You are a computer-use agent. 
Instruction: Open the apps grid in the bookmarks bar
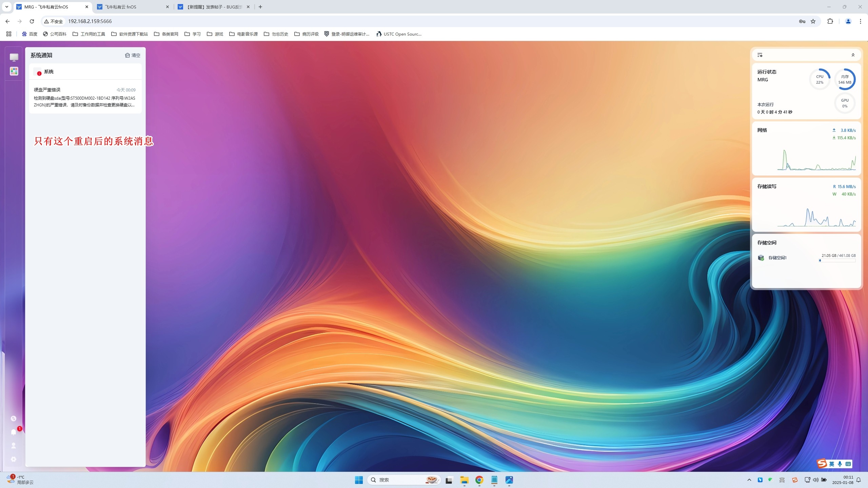[x=9, y=34]
